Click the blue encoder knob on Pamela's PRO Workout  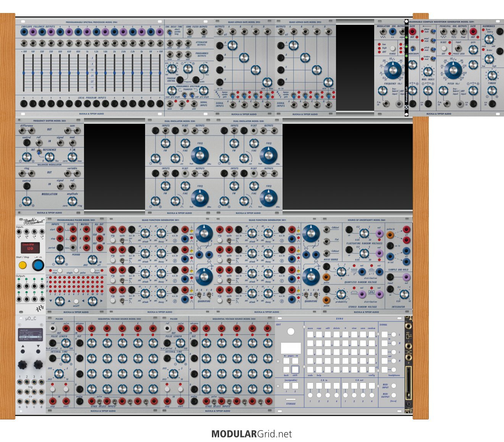[38, 265]
